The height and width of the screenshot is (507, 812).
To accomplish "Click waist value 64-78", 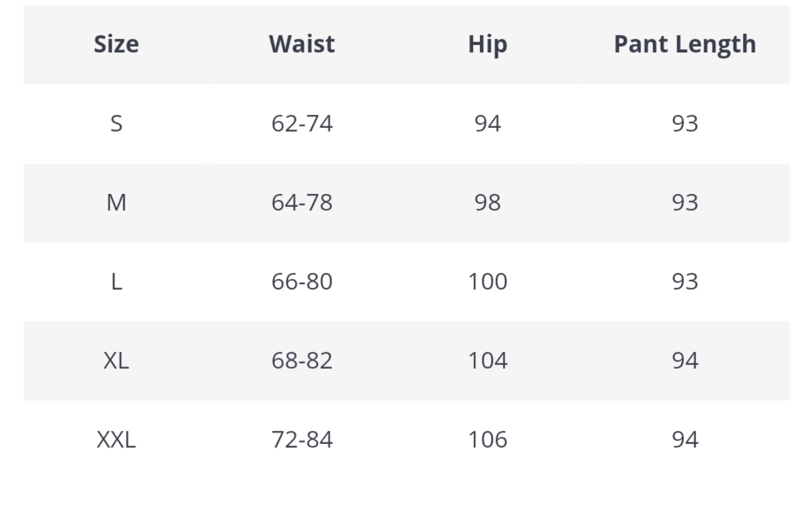I will [302, 202].
